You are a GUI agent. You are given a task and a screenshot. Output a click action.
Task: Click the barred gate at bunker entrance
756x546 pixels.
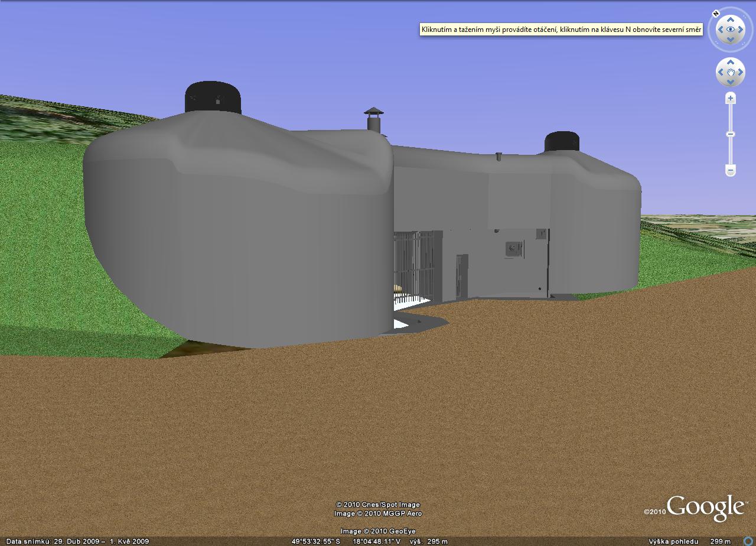tap(415, 266)
